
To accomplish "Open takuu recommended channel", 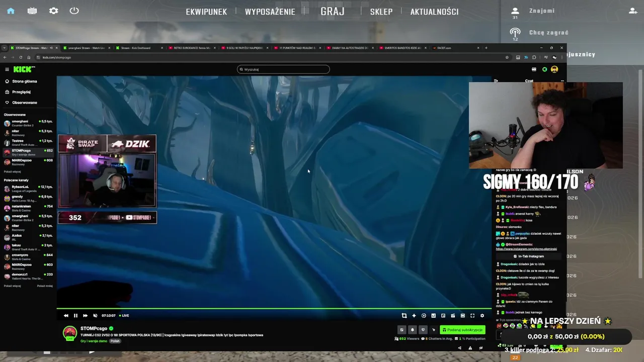I will [x=28, y=246].
